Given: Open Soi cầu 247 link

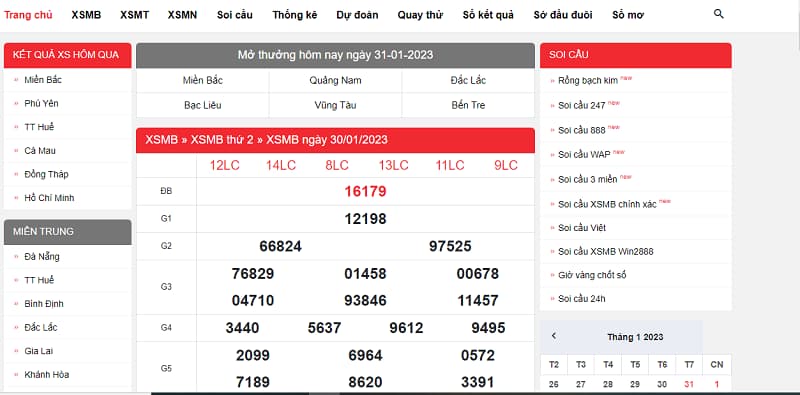Looking at the screenshot, I should 582,105.
